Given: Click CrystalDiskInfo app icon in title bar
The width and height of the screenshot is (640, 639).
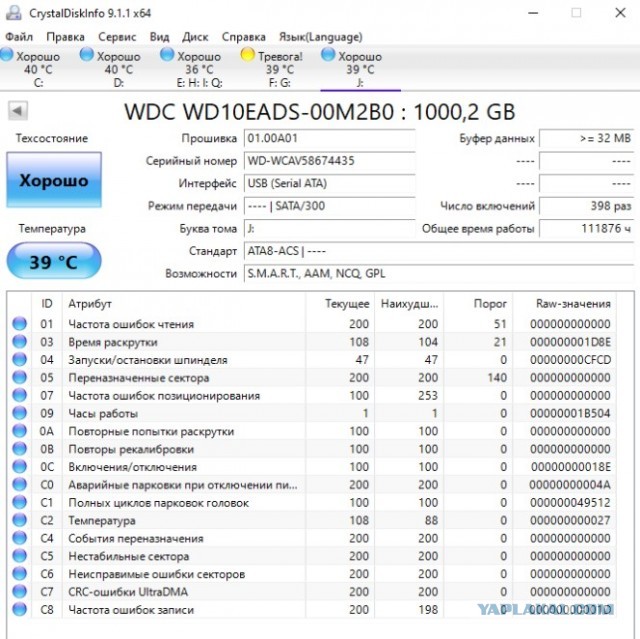Looking at the screenshot, I should point(13,12).
